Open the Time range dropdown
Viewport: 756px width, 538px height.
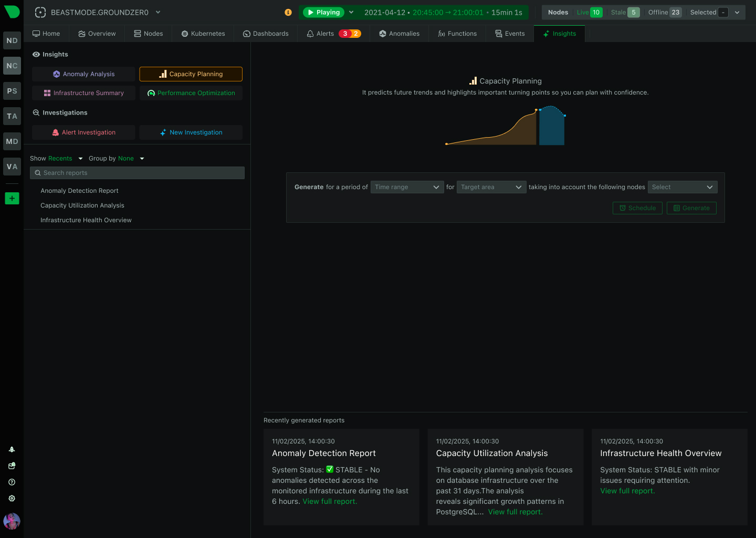pos(407,187)
